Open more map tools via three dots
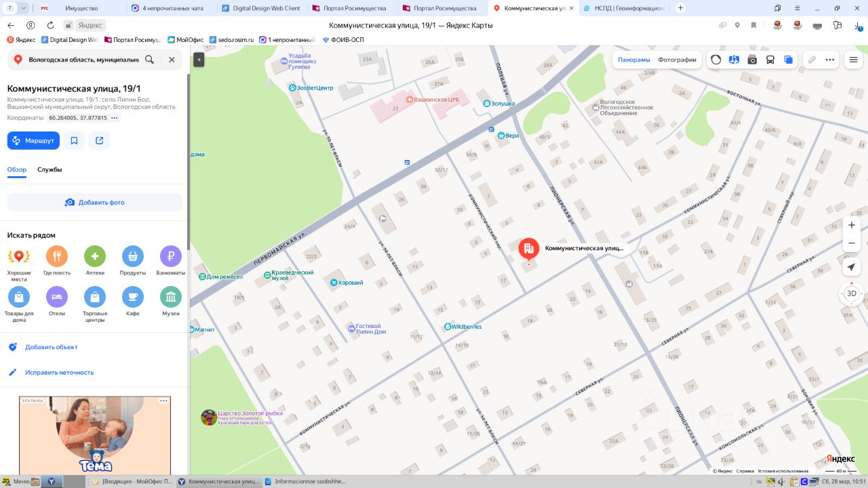The image size is (868, 488). [830, 60]
